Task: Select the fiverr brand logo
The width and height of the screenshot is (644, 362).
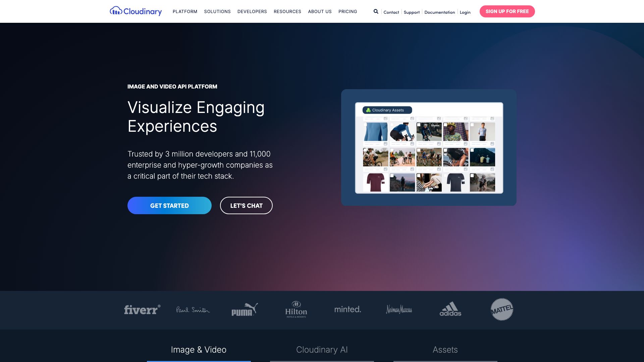Action: tap(142, 310)
